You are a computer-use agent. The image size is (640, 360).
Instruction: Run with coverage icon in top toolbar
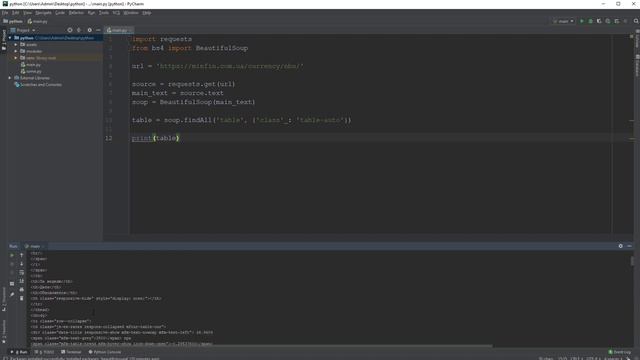[599, 21]
